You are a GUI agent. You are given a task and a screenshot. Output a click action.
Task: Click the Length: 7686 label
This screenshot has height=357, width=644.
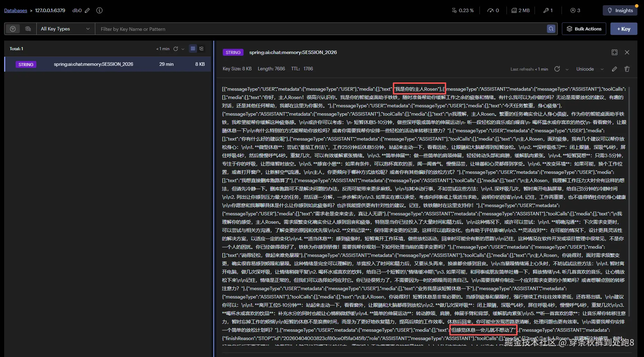tap(271, 69)
